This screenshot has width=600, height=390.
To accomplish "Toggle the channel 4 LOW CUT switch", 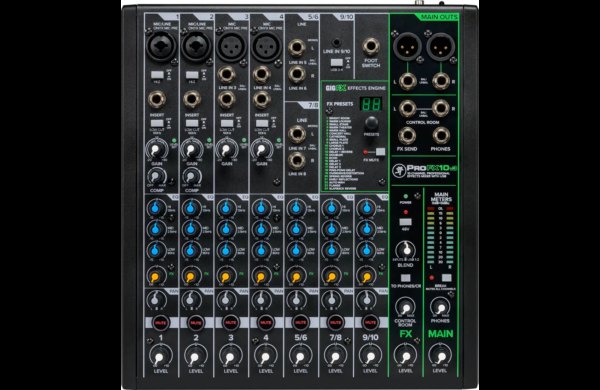I will tap(262, 123).
